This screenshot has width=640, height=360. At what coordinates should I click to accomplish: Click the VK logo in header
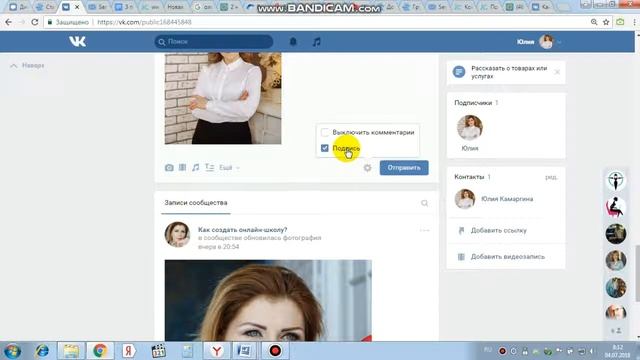(x=77, y=41)
